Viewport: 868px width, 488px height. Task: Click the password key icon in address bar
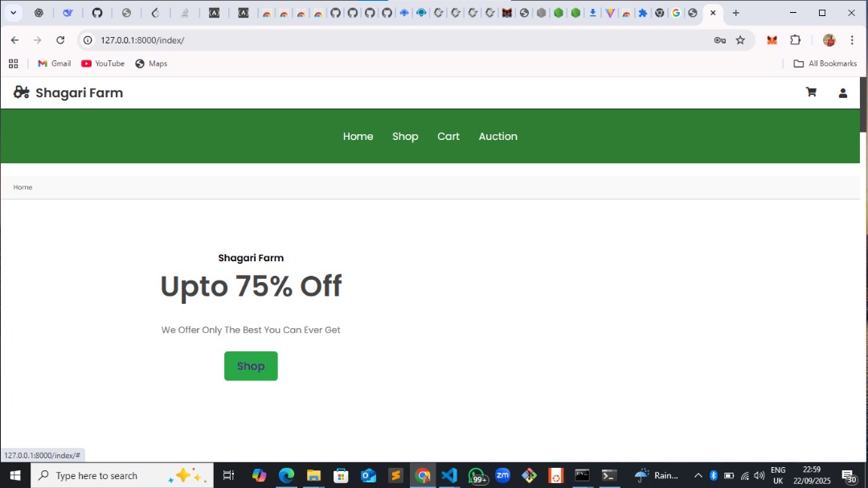(x=719, y=39)
